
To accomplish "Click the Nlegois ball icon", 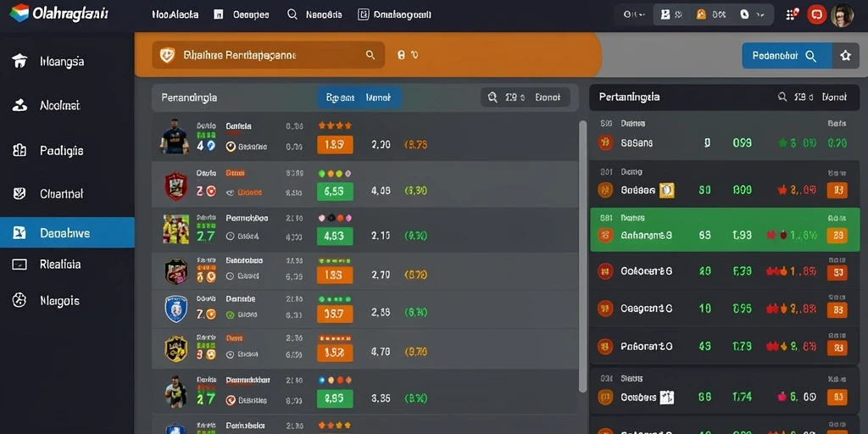I will click(x=19, y=301).
